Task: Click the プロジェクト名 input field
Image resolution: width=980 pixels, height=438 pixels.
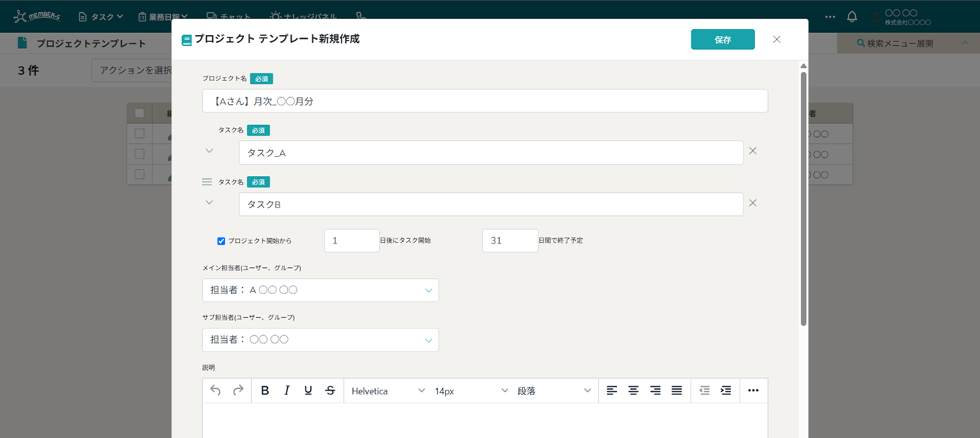Action: [485, 100]
